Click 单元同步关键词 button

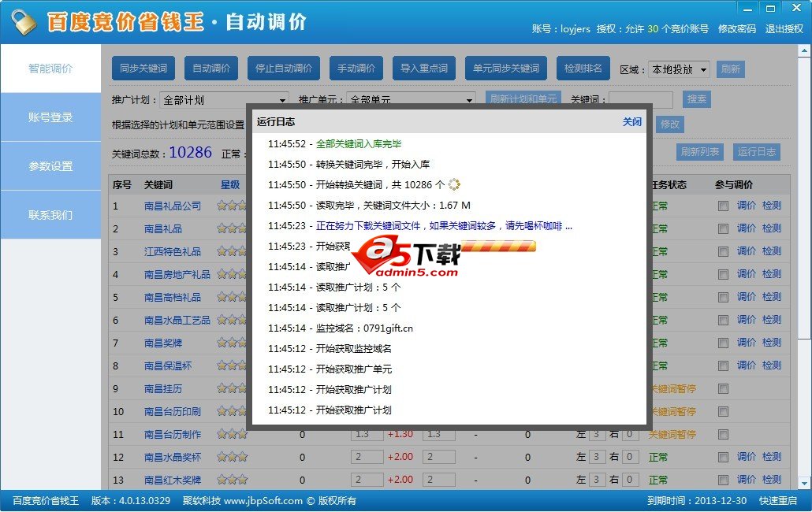point(506,69)
